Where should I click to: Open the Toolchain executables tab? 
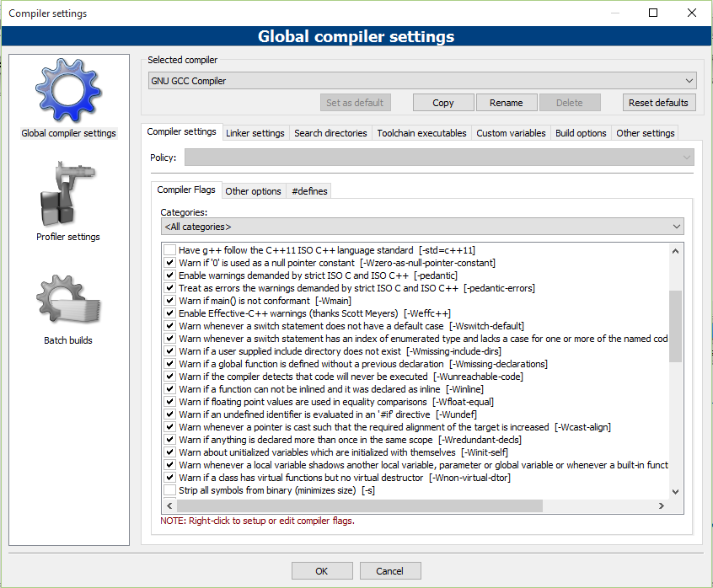tap(421, 133)
